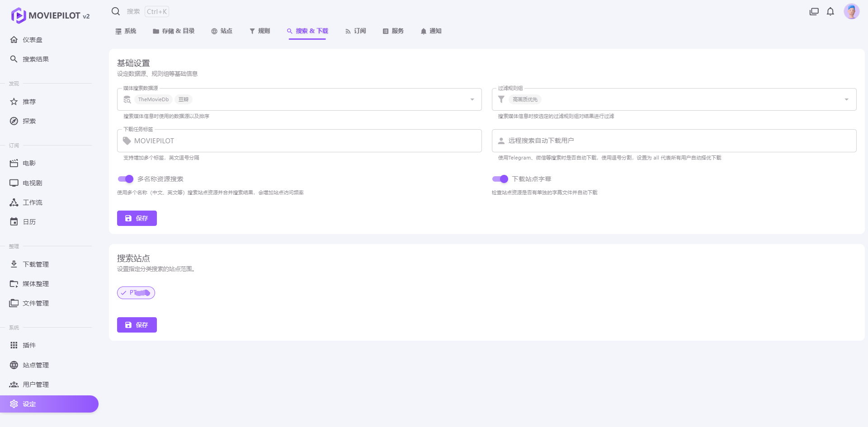The image size is (868, 427).
Task: Open the Calendar sidebar item
Action: pos(29,222)
